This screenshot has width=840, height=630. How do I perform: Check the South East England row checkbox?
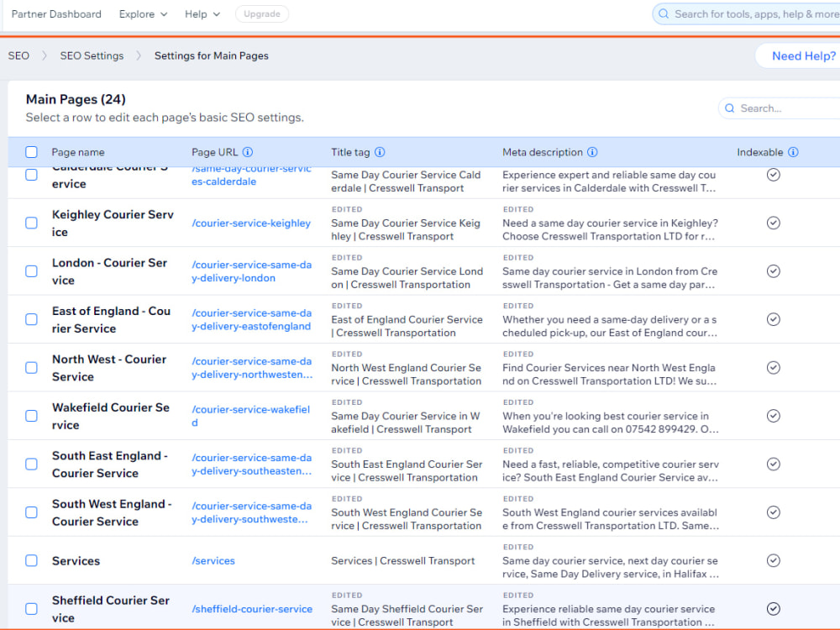pos(32,464)
